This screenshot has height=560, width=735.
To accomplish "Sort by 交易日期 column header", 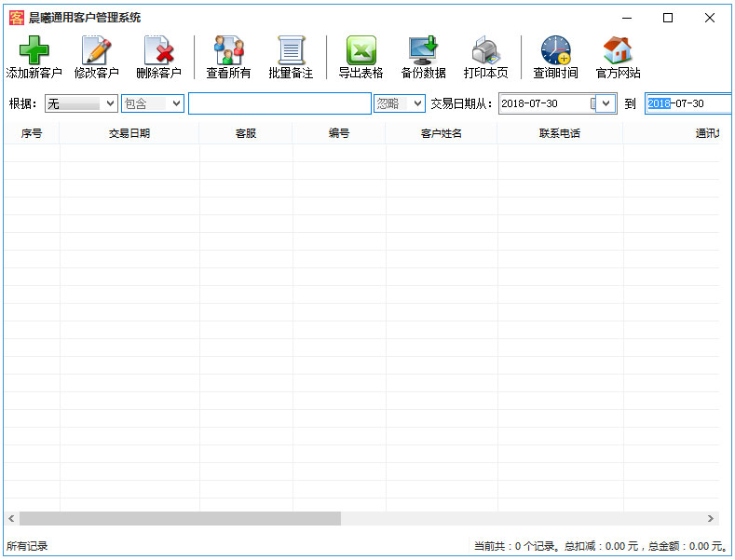I will (129, 133).
